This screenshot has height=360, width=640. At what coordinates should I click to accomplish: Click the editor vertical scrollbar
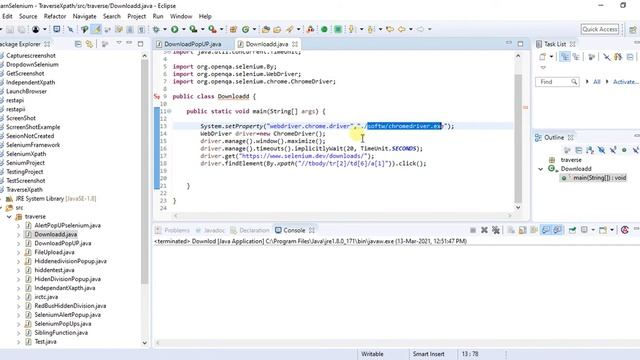pos(518,139)
